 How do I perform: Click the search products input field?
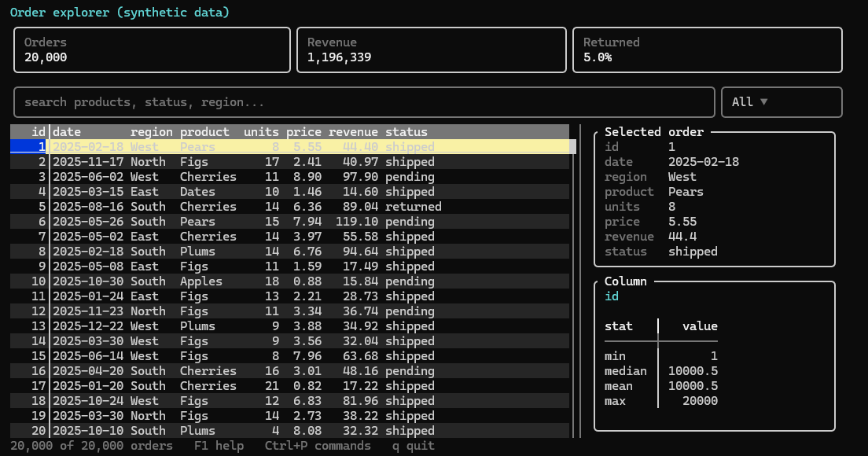(x=364, y=102)
